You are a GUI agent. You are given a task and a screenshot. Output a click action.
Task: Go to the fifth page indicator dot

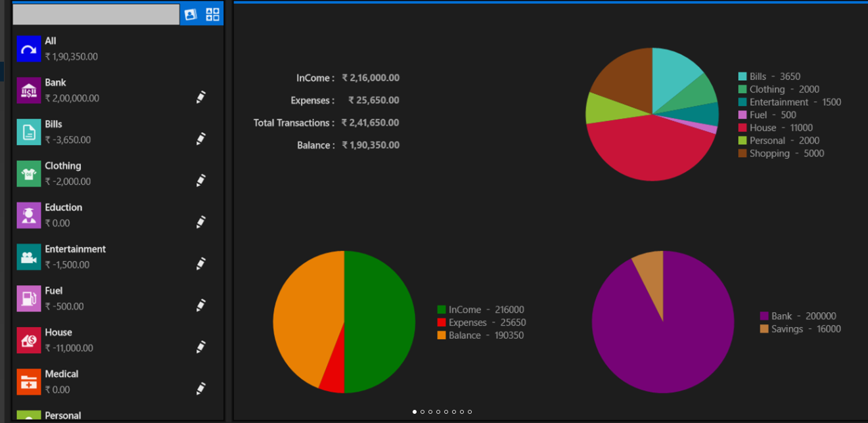click(x=446, y=412)
